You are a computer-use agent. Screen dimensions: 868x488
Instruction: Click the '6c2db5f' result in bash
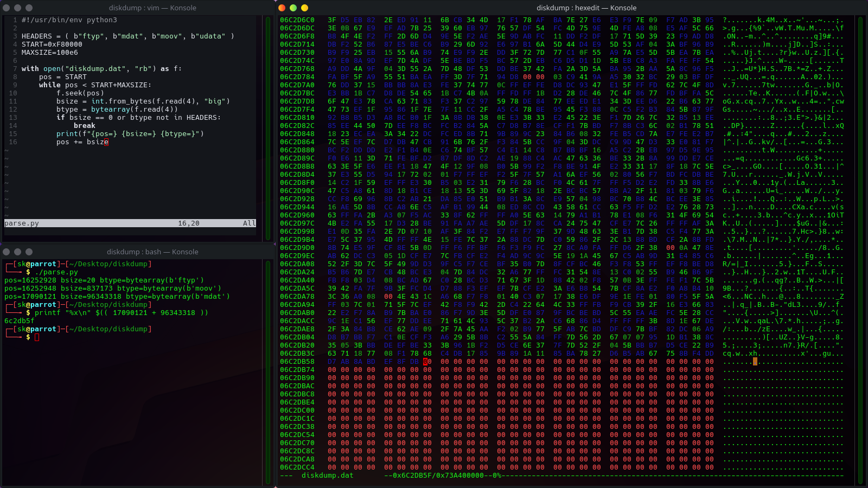(x=20, y=321)
